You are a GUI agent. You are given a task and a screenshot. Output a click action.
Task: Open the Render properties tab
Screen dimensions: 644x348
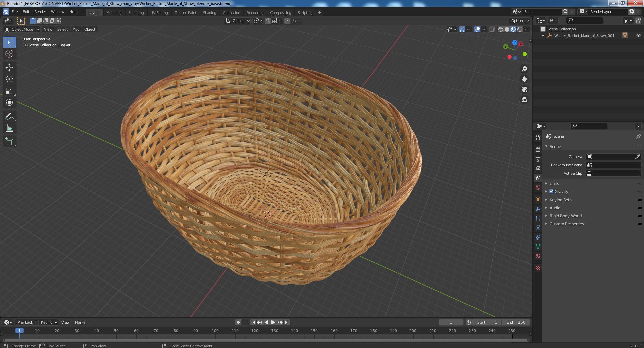coord(538,149)
